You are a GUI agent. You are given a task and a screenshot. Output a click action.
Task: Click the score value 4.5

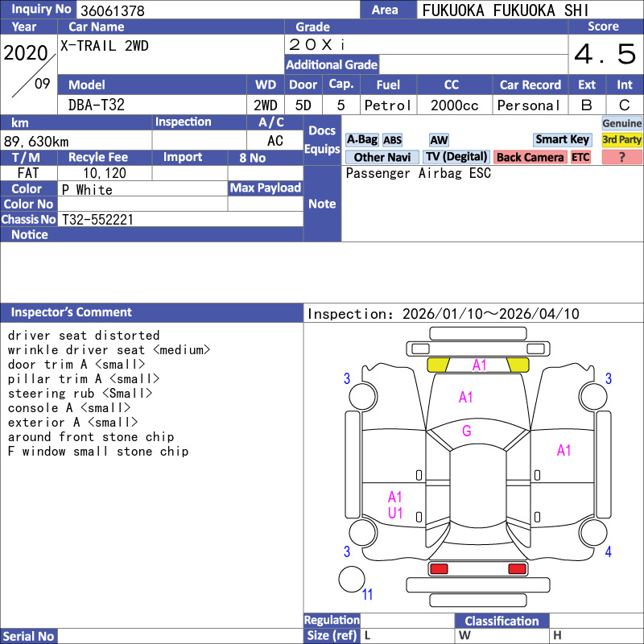[605, 55]
